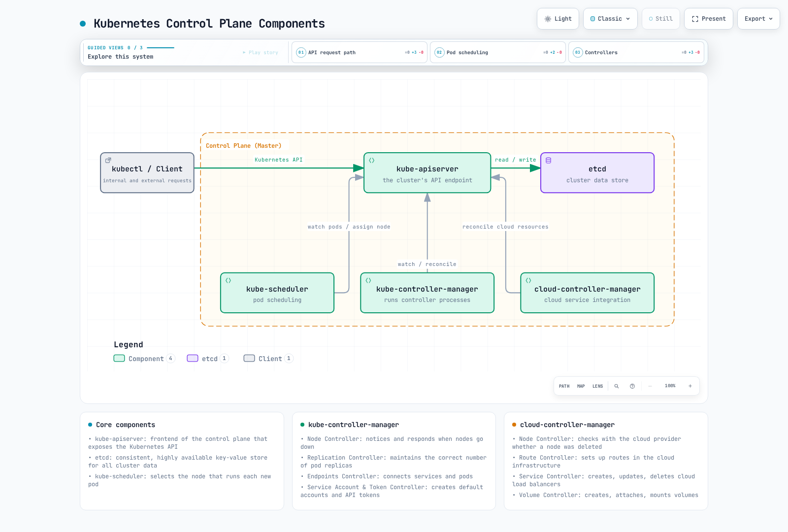This screenshot has height=532, width=788.
Task: Toggle the Light theme button
Action: (x=558, y=19)
